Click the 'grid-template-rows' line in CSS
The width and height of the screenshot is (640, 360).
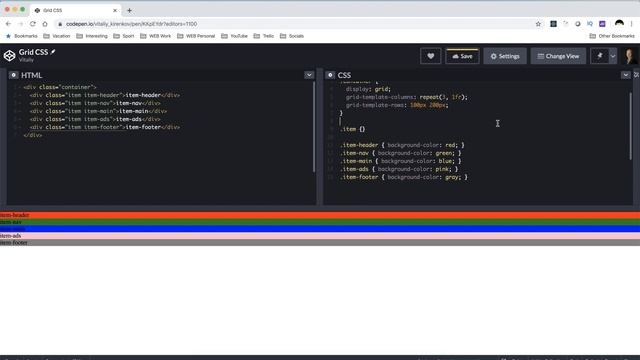397,105
